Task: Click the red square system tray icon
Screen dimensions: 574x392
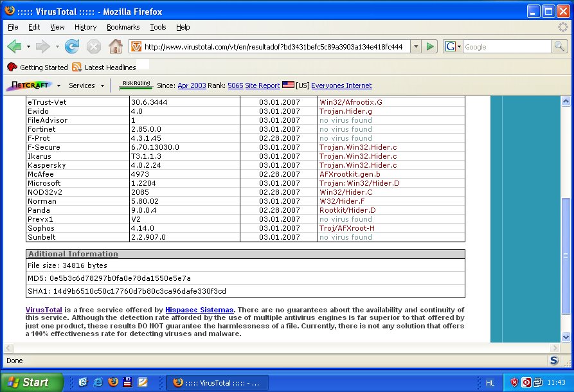Action: click(x=526, y=382)
